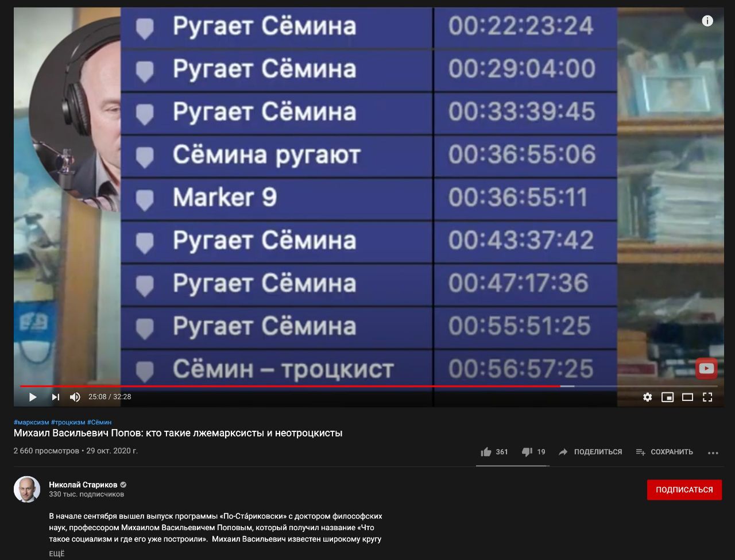Toggle theater mode view
735x560 pixels.
[x=687, y=397]
